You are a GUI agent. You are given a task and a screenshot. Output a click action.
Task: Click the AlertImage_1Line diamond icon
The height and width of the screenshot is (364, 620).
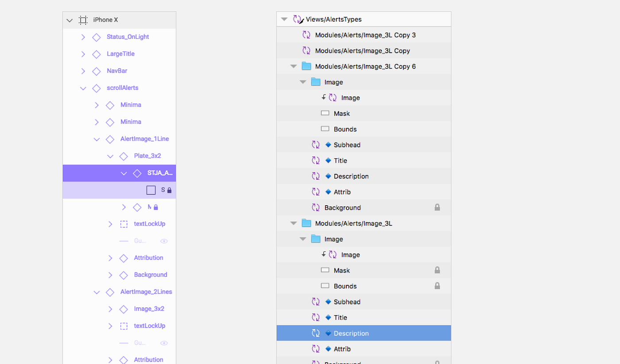(x=110, y=139)
